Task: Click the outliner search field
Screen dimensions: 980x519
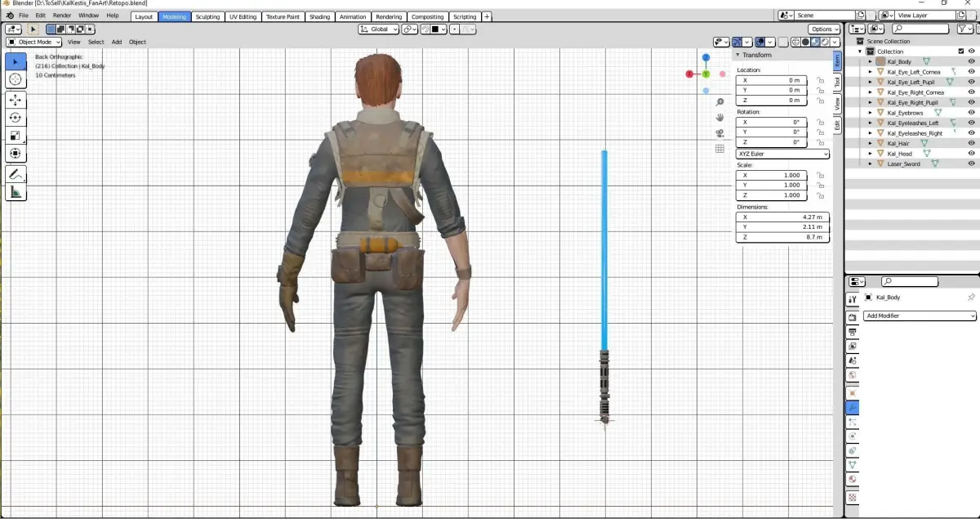Action: [x=920, y=29]
